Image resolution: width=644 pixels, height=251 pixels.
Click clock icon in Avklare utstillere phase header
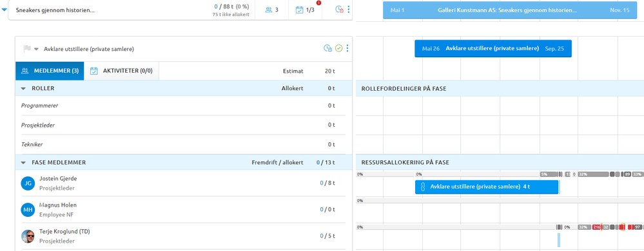327,48
